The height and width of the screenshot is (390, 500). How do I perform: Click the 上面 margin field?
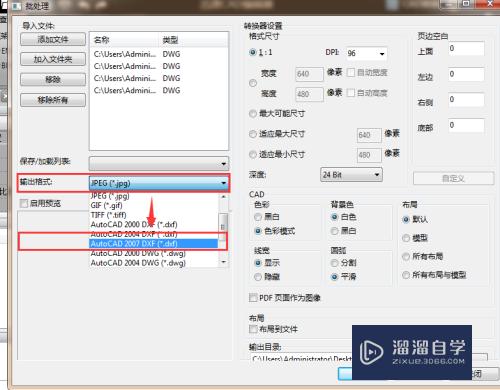point(466,49)
